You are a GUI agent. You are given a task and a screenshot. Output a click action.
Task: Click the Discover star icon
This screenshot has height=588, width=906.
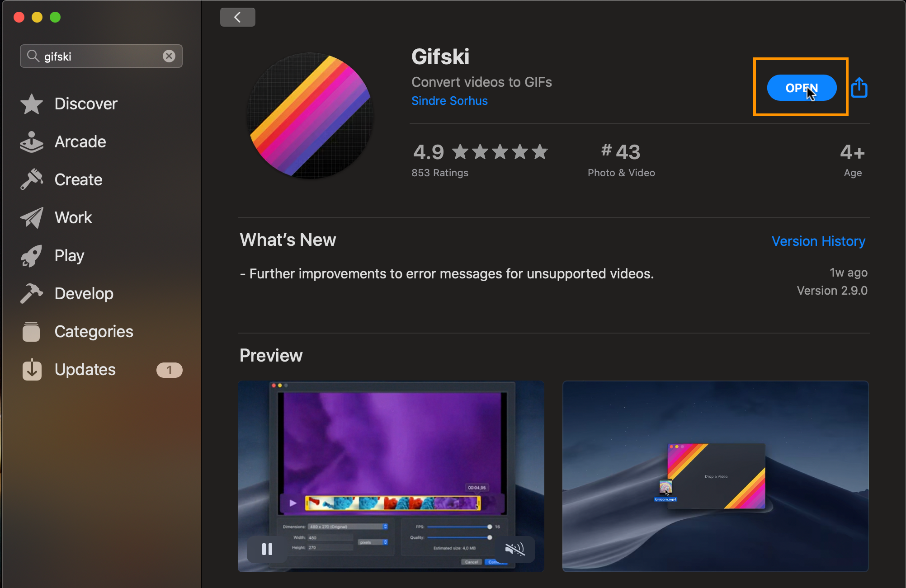[32, 104]
